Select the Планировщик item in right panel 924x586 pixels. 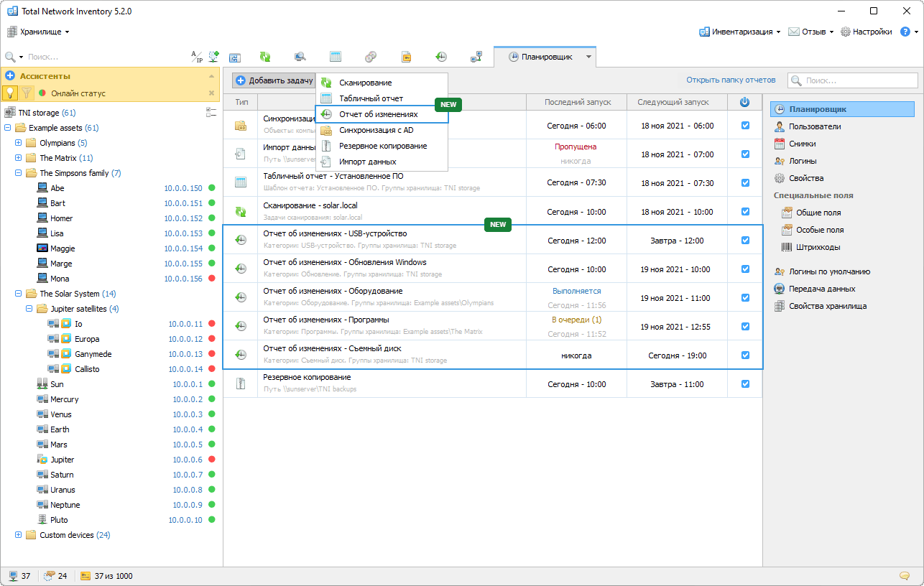(843, 109)
